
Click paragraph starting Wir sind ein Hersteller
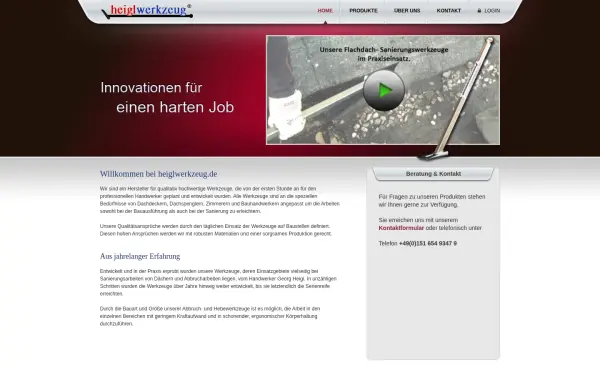coord(220,200)
